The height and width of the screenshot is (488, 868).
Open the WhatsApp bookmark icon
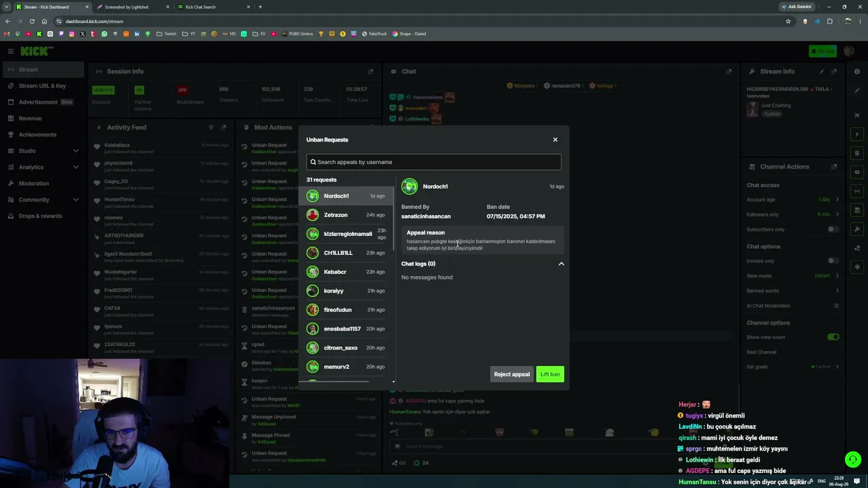(104, 34)
